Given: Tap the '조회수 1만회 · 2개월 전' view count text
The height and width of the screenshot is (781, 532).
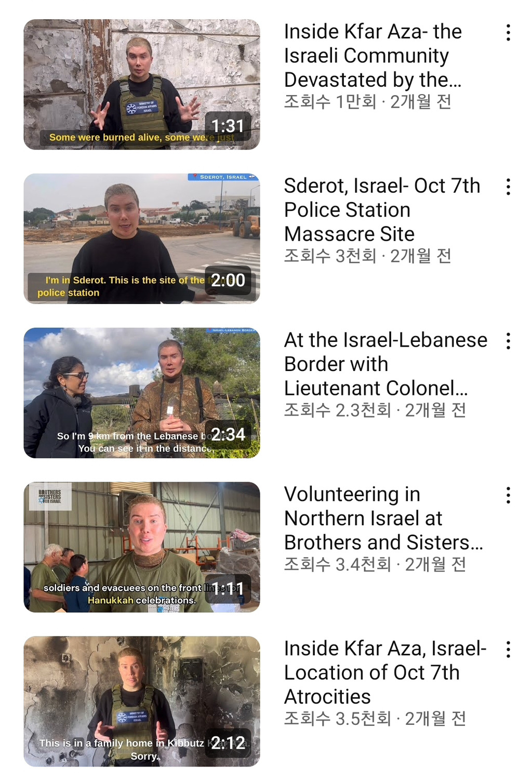Looking at the screenshot, I should click(x=367, y=101).
